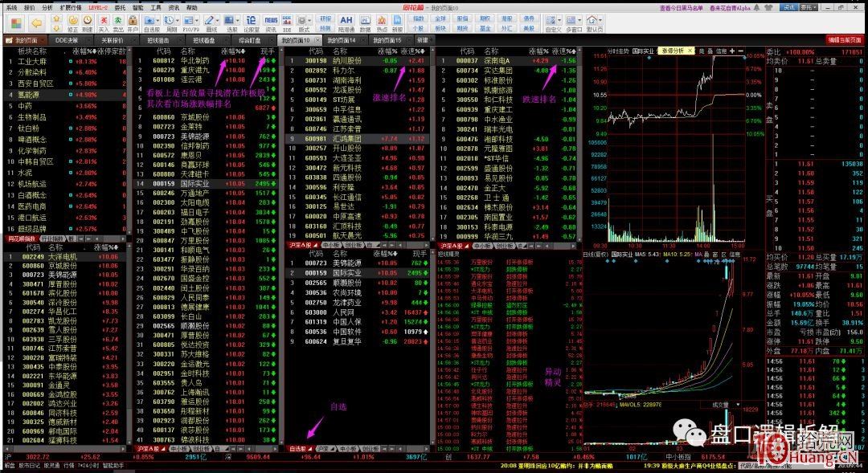The image size is (868, 473).
Task: Click the 买入 (buy) toolbar icon
Action: pos(104,21)
